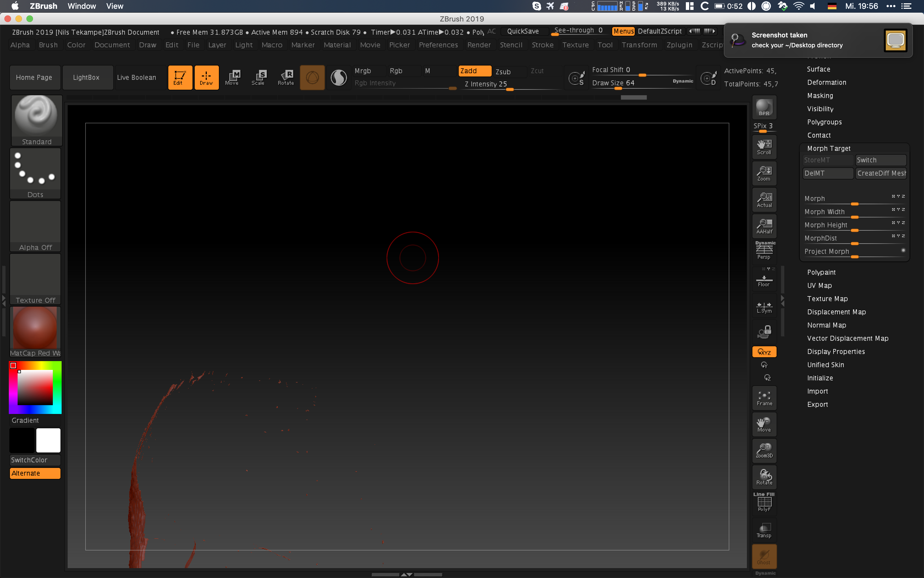924x578 pixels.
Task: Toggle Ghost transparency
Action: click(765, 556)
